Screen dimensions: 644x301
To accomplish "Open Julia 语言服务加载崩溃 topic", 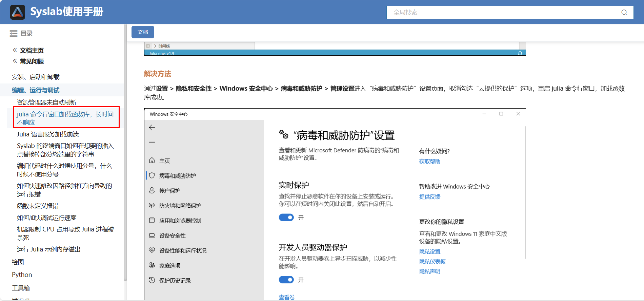I will click(48, 134).
